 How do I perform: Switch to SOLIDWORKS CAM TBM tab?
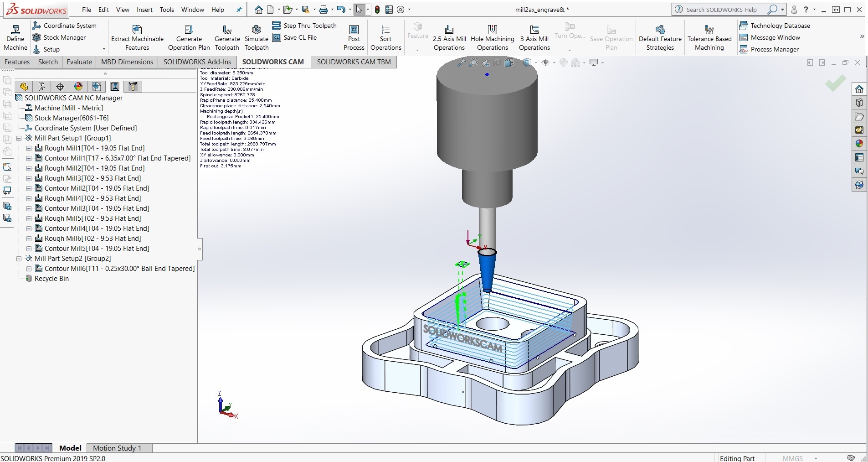point(354,62)
